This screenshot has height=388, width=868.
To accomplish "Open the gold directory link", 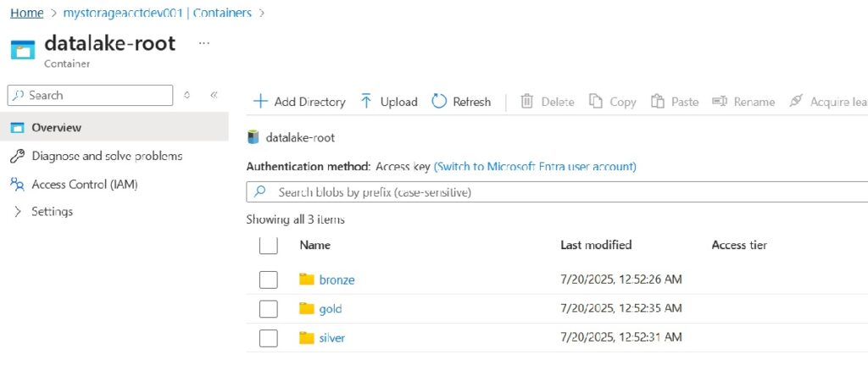I will coord(331,308).
